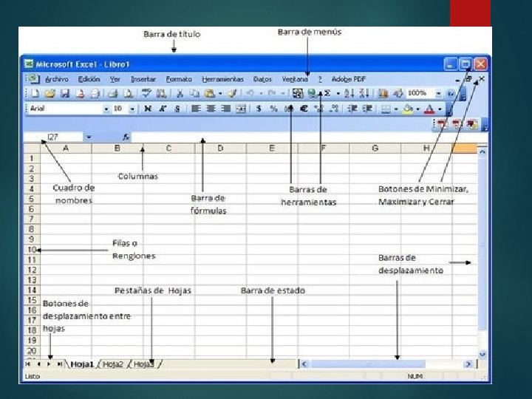Toggle italic formatting (K button)
Screen dimensions: 532x399
[163, 109]
